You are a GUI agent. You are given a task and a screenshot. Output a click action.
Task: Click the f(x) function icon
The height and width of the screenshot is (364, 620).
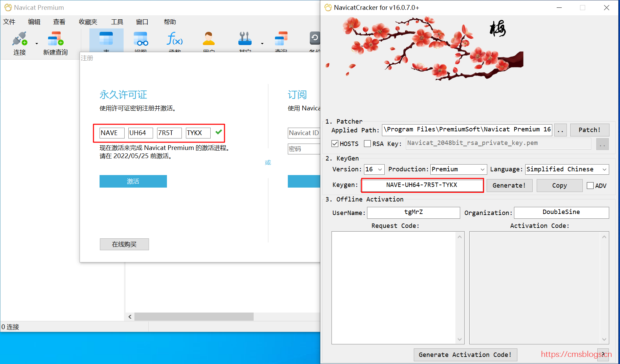[175, 39]
